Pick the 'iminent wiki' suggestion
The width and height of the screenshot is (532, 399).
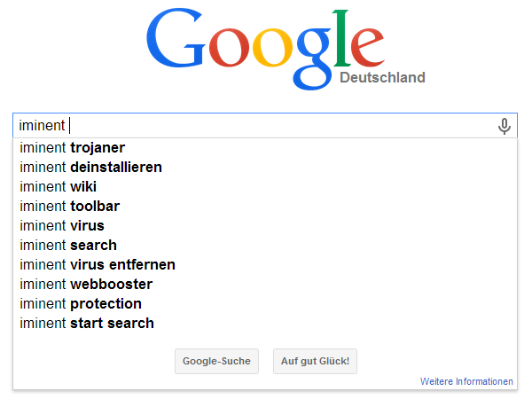265,186
